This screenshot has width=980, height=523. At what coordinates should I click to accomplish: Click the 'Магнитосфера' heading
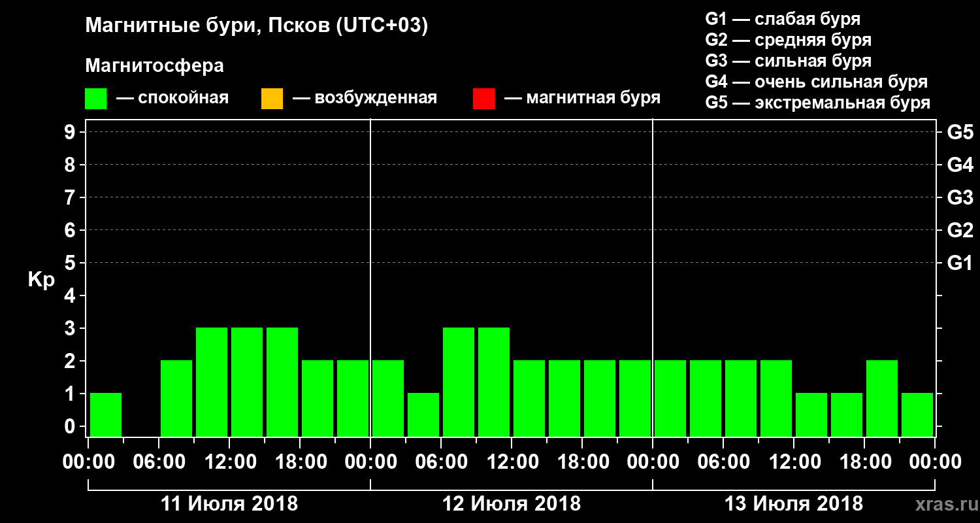coord(155,66)
